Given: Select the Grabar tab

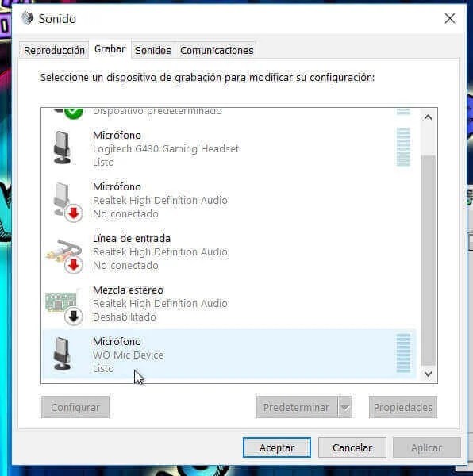Looking at the screenshot, I should (x=110, y=49).
